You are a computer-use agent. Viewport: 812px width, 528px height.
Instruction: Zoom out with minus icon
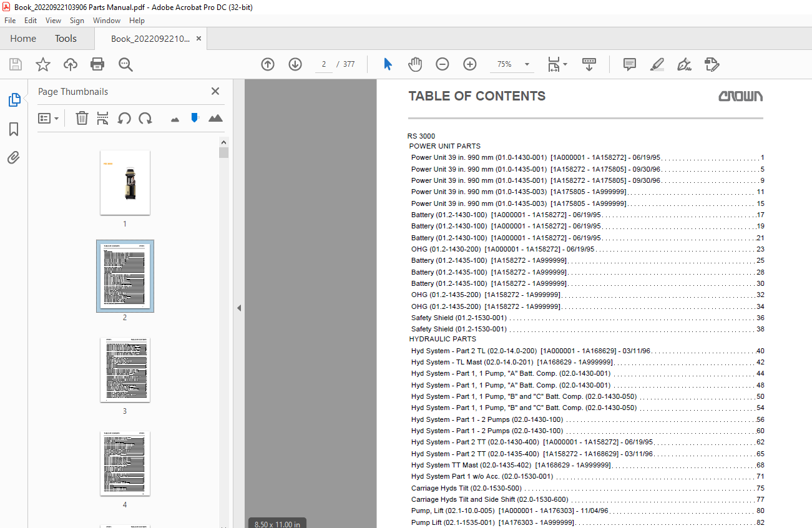coord(443,64)
